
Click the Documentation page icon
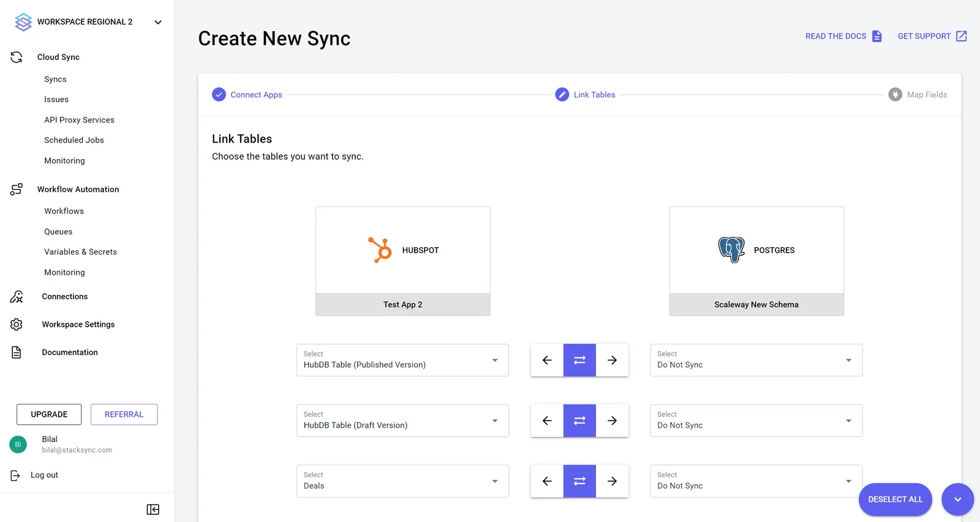coord(17,352)
